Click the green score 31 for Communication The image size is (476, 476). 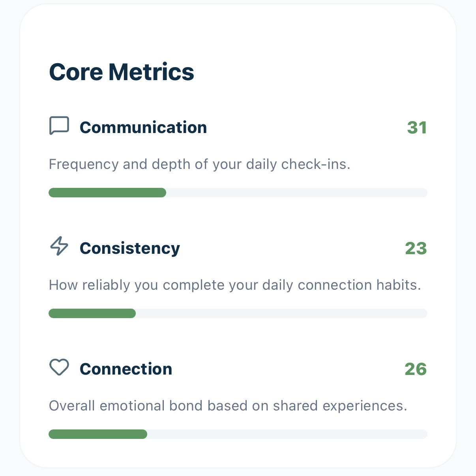point(417,127)
